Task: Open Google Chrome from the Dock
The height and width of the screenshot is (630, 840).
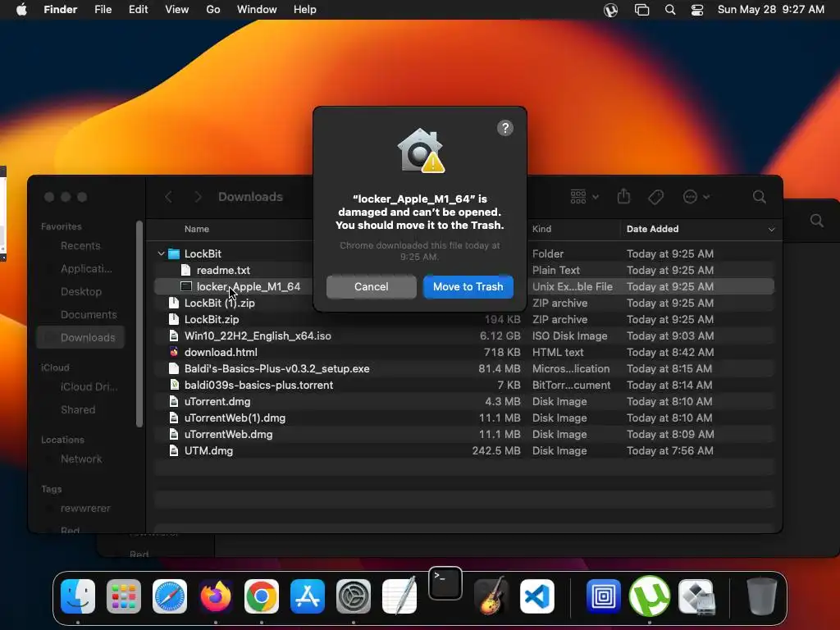Action: 262,596
